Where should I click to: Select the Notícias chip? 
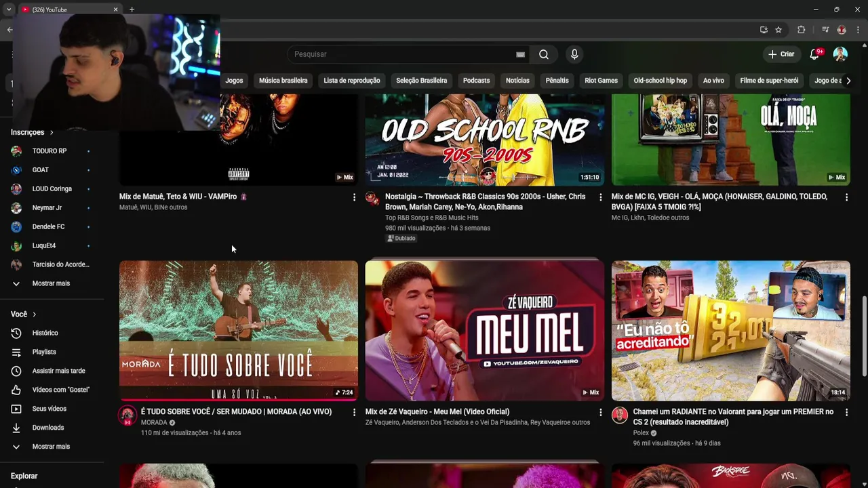517,81
